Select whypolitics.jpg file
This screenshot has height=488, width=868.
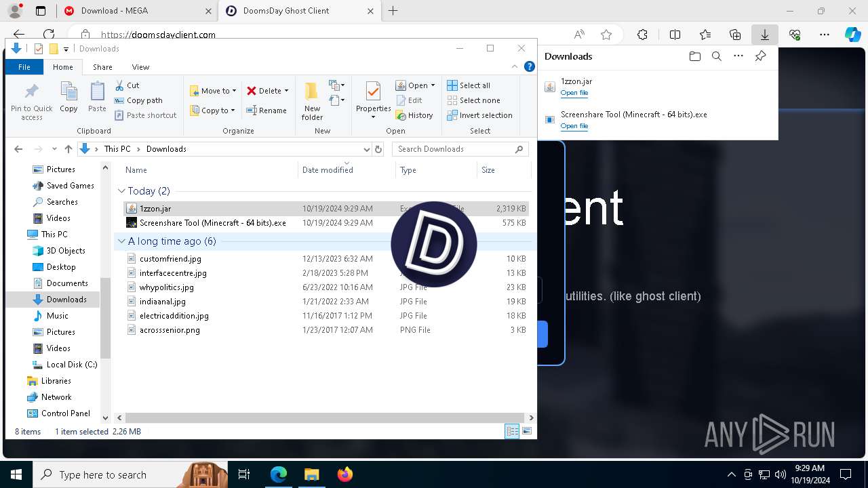[x=326, y=287]
